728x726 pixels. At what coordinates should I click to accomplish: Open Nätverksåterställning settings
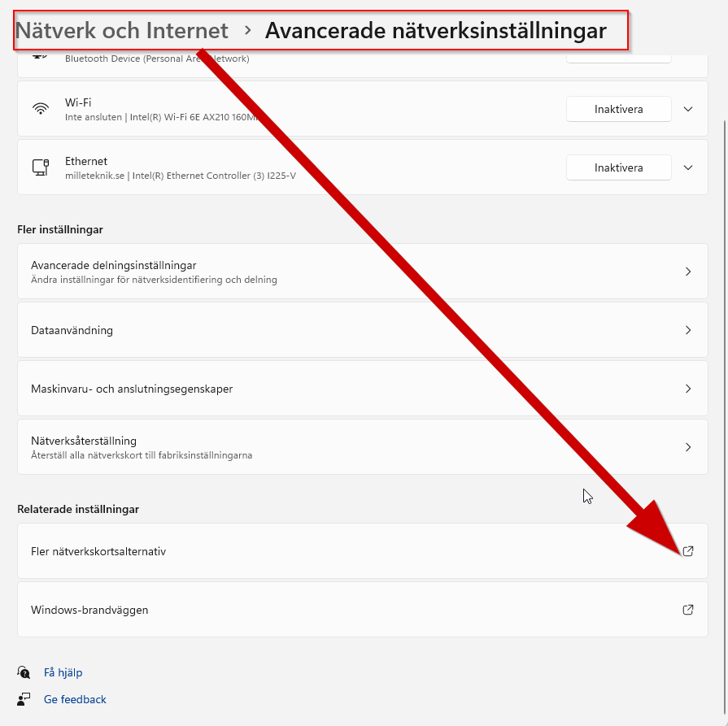point(363,447)
